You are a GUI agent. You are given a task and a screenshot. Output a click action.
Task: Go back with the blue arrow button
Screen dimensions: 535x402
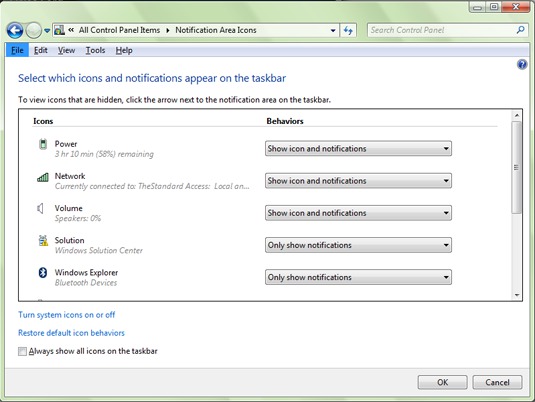pos(15,31)
